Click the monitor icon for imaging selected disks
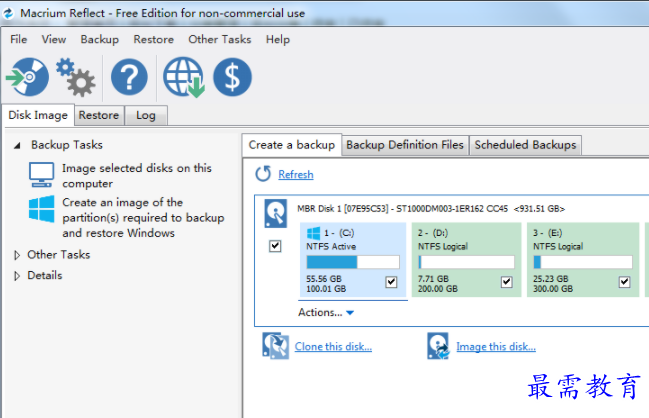649x418 pixels. pyautogui.click(x=41, y=175)
